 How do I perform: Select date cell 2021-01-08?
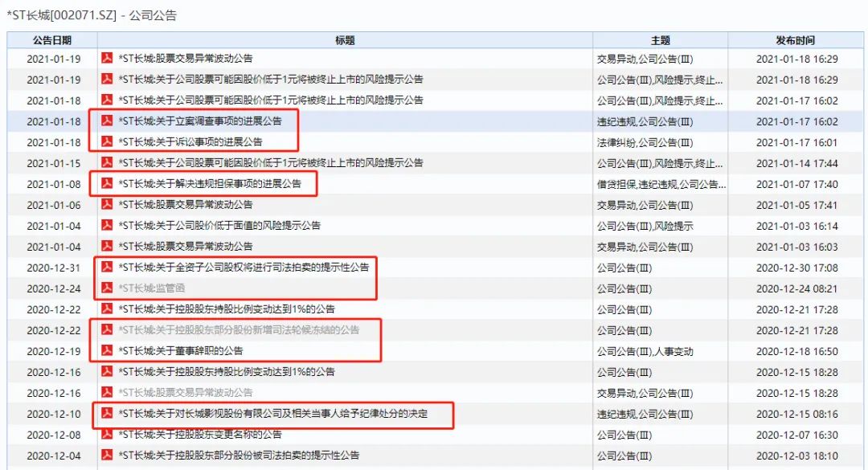(54, 184)
